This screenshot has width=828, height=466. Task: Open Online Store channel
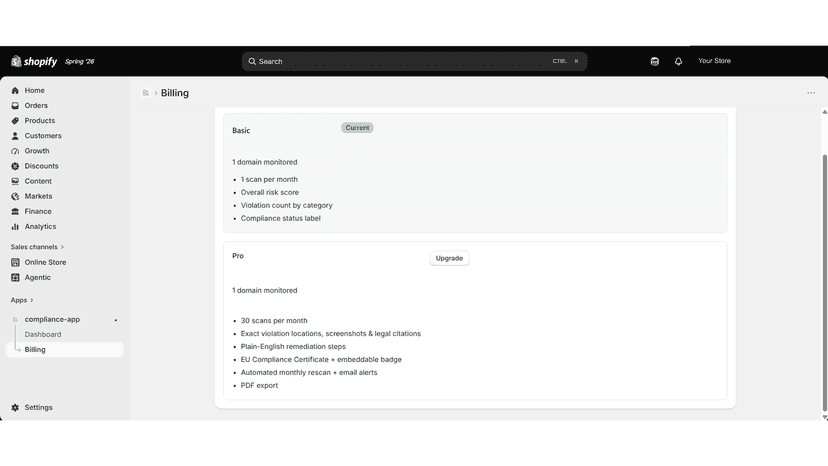[x=45, y=262]
